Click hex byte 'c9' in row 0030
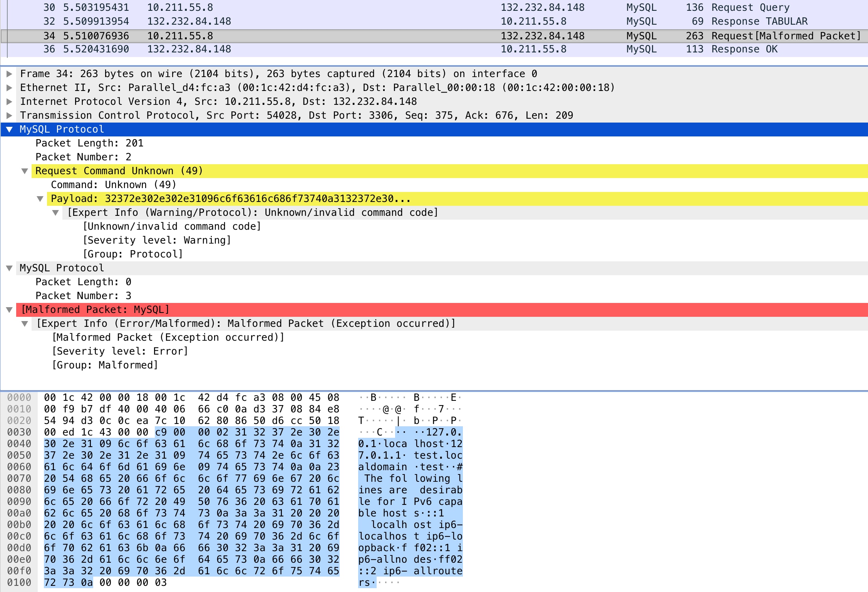 pyautogui.click(x=161, y=432)
